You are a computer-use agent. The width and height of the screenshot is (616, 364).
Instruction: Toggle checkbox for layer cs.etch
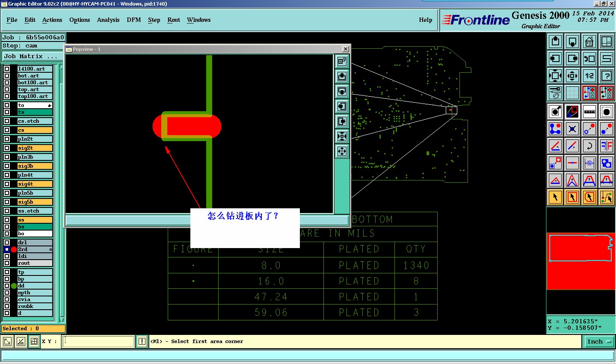(x=7, y=121)
